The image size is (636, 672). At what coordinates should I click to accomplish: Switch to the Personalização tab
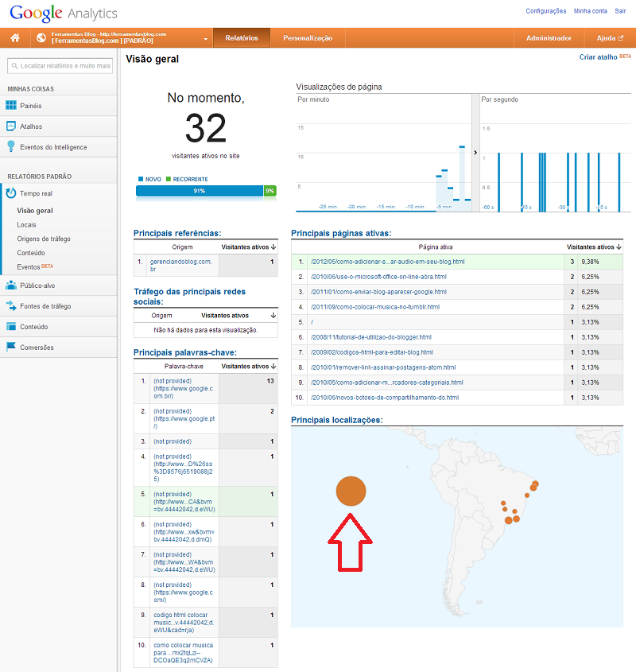(308, 37)
